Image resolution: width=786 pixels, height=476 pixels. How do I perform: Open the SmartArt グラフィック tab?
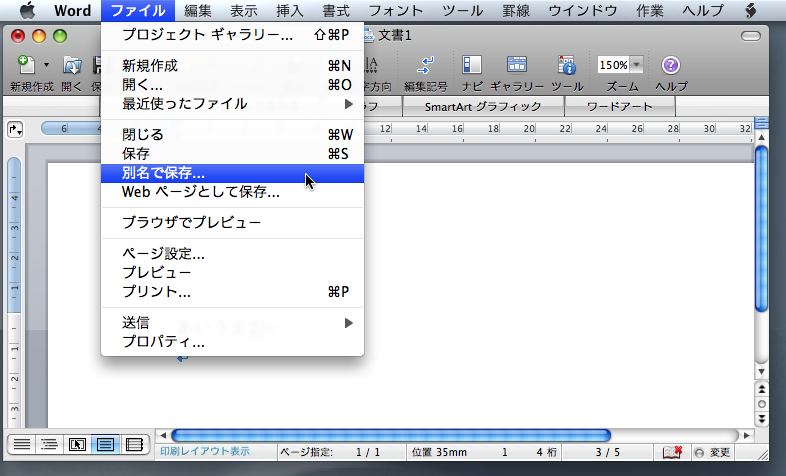click(x=482, y=106)
